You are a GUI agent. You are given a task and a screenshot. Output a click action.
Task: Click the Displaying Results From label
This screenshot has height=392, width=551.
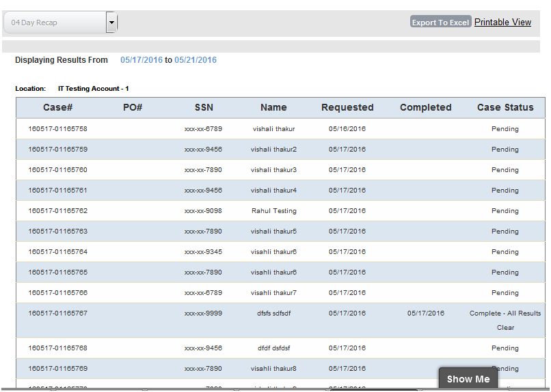(x=62, y=60)
